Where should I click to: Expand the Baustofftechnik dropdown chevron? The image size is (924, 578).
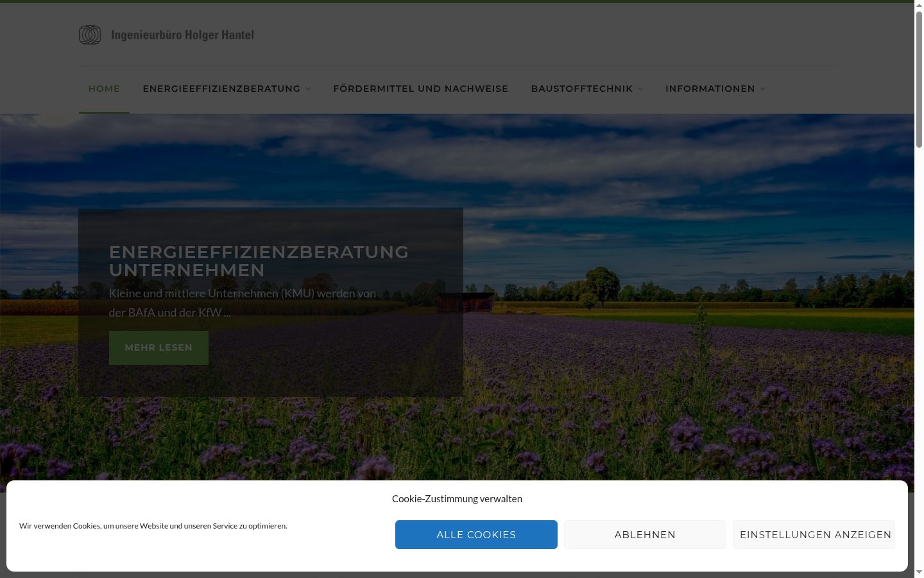pyautogui.click(x=640, y=89)
